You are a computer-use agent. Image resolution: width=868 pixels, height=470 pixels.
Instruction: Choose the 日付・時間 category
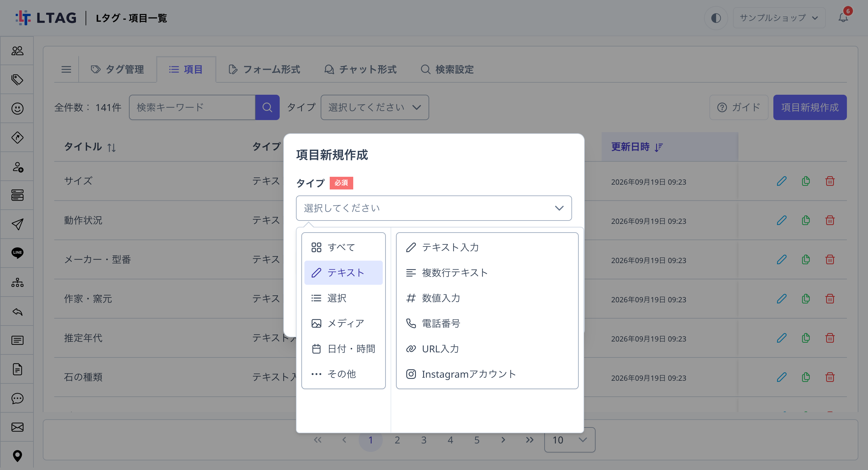343,349
